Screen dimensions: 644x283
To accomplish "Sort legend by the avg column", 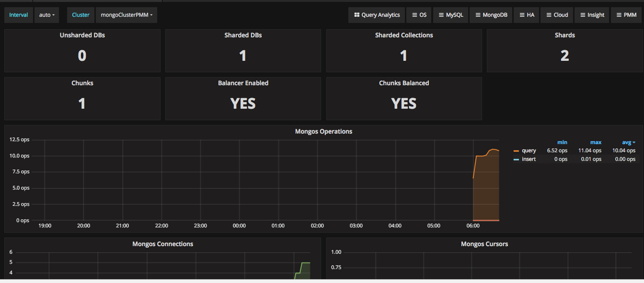I will tap(628, 142).
